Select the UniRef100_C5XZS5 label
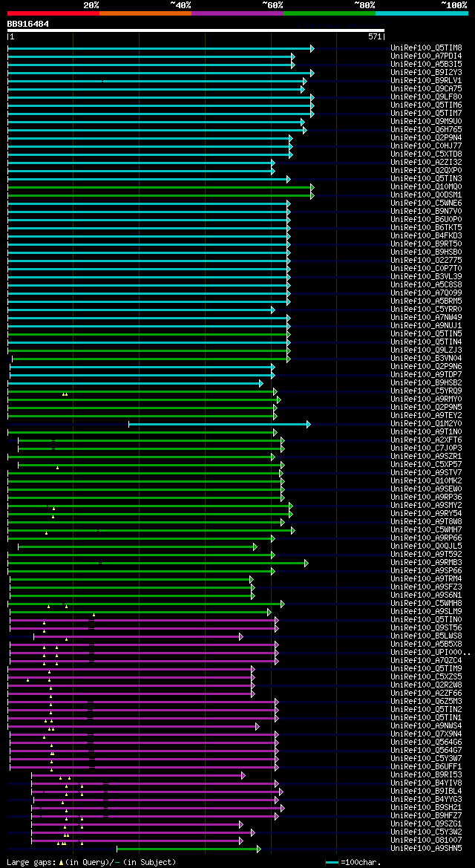The width and height of the screenshot is (475, 868). tap(426, 677)
